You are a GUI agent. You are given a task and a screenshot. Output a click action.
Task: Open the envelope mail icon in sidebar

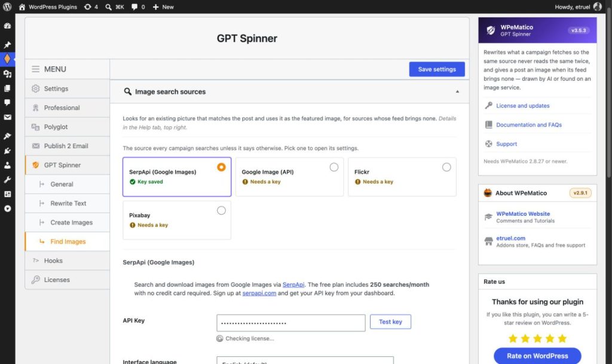(7, 117)
